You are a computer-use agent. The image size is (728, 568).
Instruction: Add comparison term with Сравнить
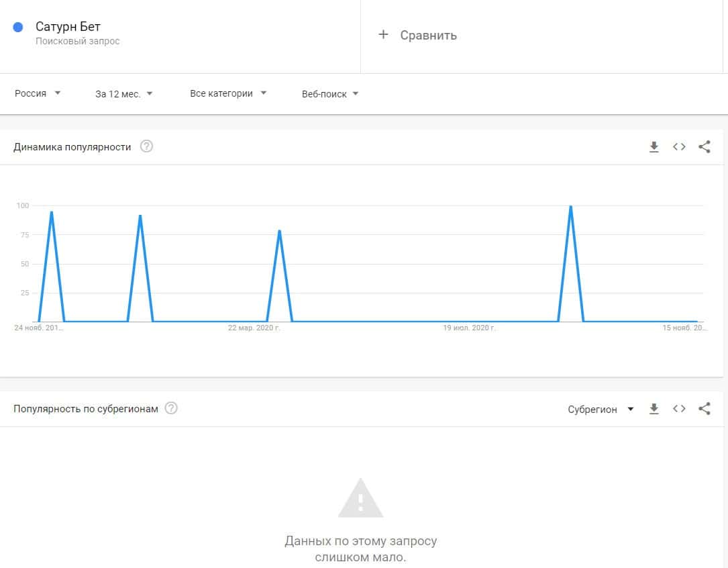[x=428, y=36]
